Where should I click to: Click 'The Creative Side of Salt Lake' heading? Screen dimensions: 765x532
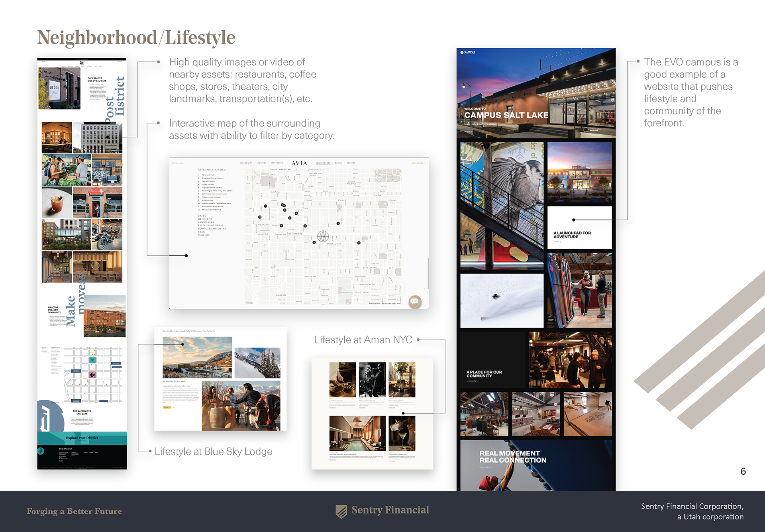[97, 80]
